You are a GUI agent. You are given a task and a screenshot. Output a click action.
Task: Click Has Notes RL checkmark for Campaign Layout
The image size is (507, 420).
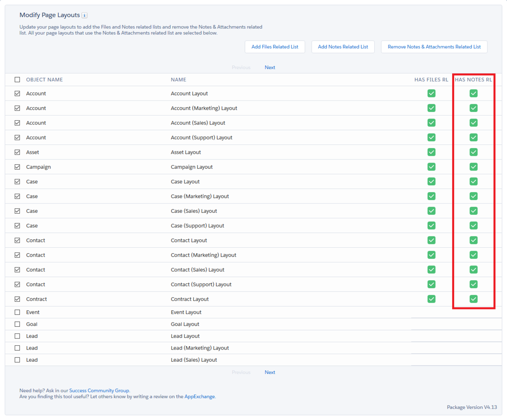[x=474, y=167]
